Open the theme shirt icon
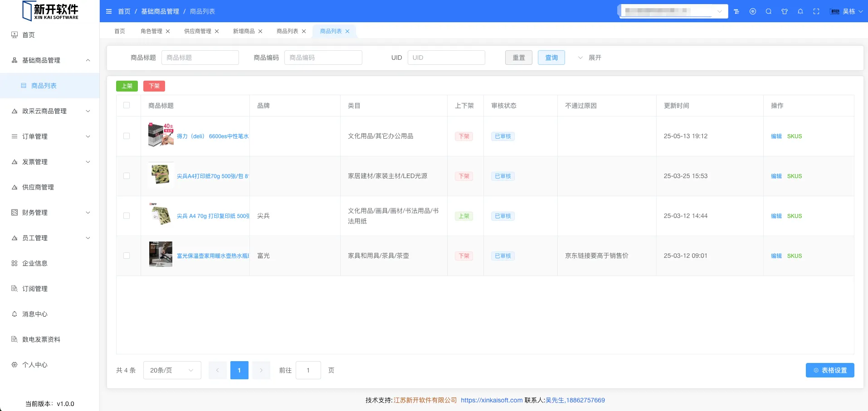 [785, 11]
